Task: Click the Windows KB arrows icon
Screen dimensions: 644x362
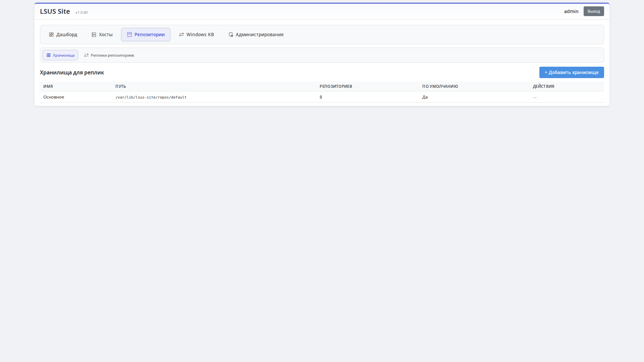Action: (x=181, y=35)
